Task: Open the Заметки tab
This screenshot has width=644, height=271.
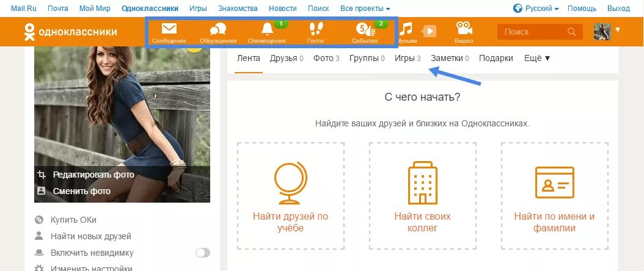Action: [450, 58]
